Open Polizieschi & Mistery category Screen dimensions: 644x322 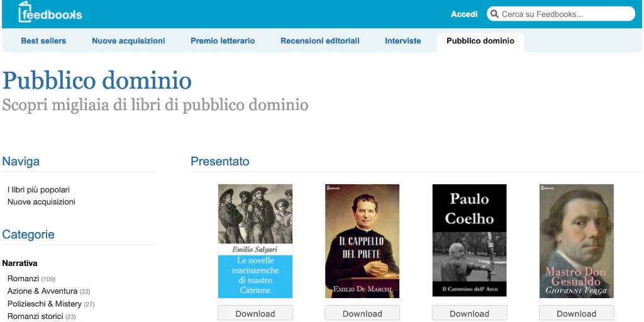click(45, 304)
